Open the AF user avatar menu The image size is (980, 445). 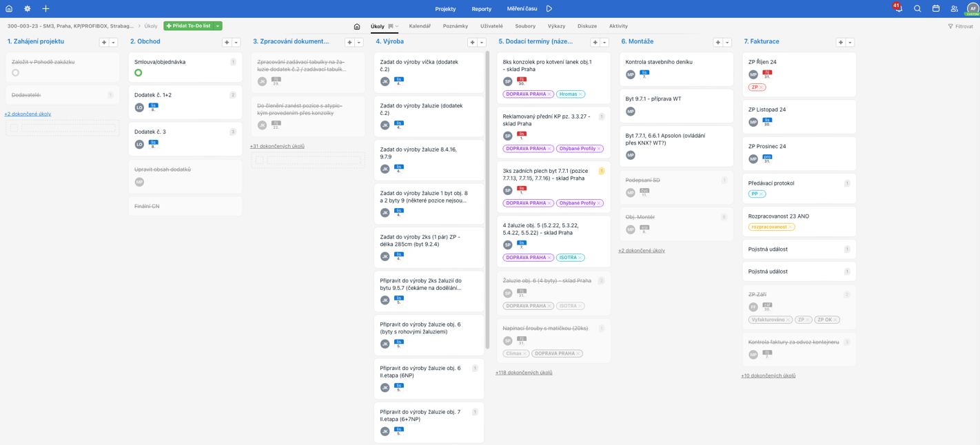tap(972, 8)
